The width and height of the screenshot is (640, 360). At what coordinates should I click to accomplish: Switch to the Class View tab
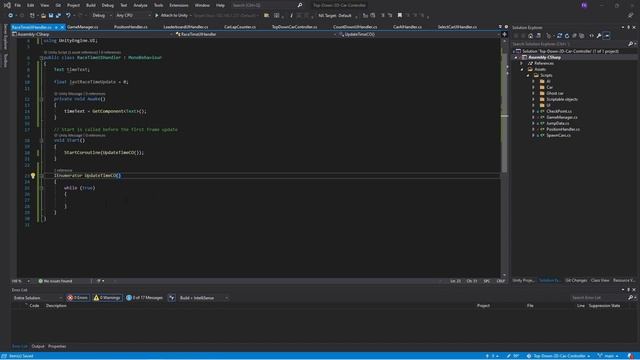[600, 281]
